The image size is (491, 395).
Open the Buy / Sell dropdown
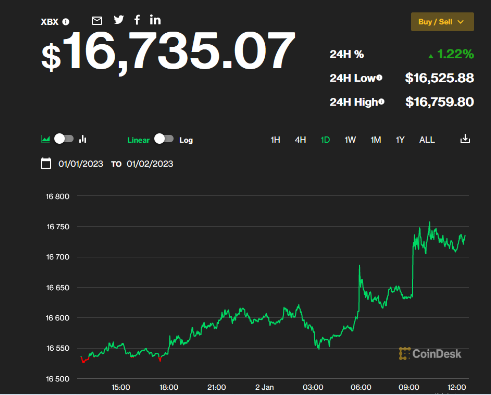click(x=442, y=22)
